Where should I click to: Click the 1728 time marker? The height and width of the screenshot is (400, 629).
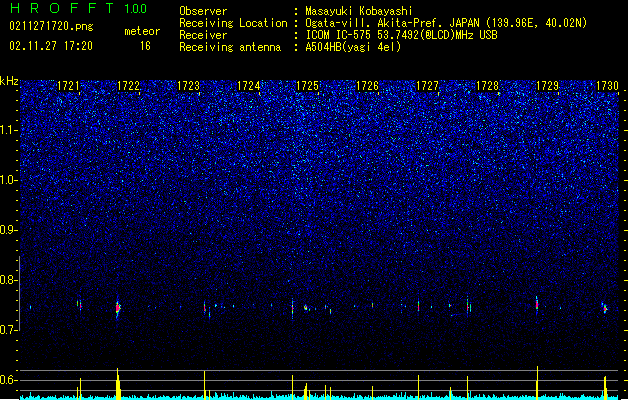(x=487, y=86)
